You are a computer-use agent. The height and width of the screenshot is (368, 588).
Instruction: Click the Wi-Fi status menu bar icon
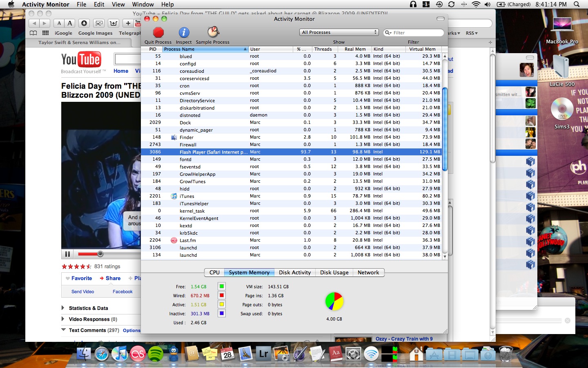tap(476, 4)
